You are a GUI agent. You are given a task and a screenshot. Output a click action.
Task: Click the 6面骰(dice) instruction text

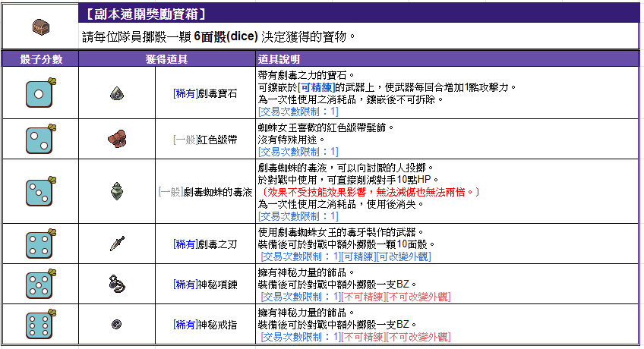tap(226, 36)
